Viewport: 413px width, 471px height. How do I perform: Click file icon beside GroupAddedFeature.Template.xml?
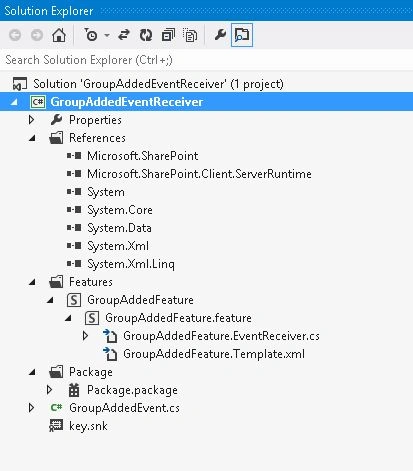[110, 354]
